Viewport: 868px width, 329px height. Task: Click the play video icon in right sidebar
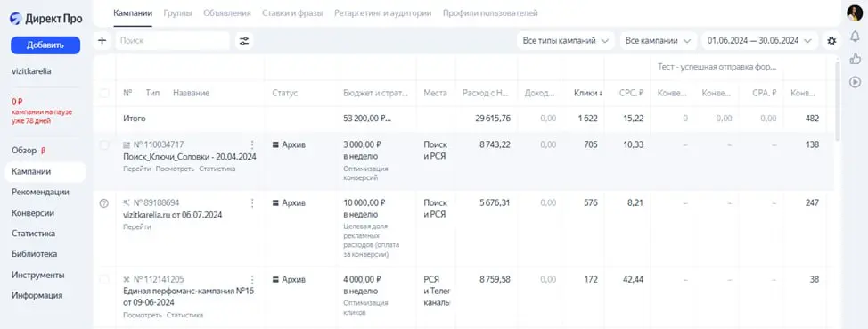[855, 82]
